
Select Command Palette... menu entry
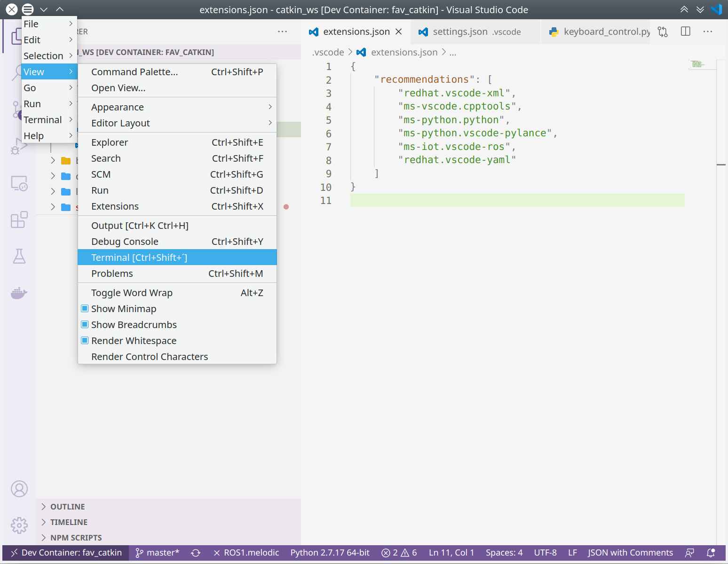(177, 72)
